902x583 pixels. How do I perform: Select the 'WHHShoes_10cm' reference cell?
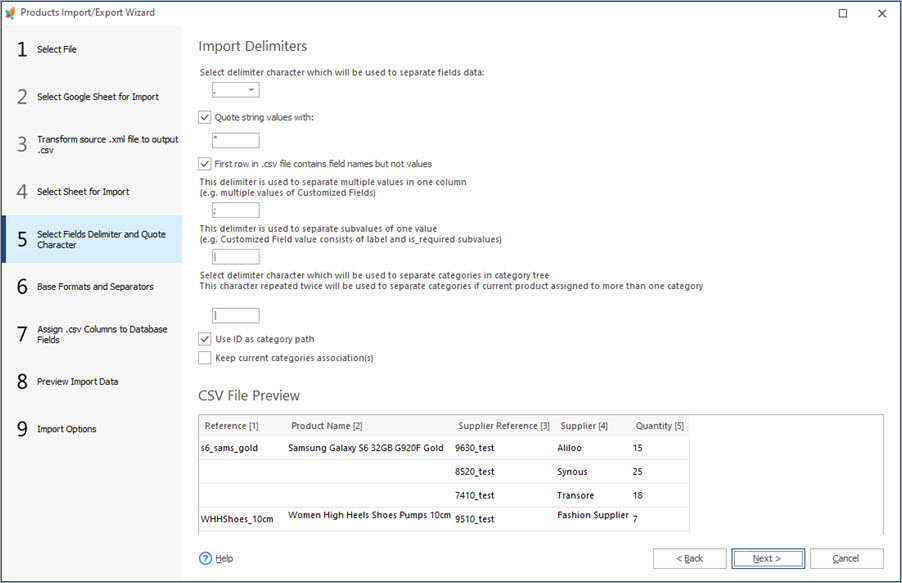coord(237,519)
